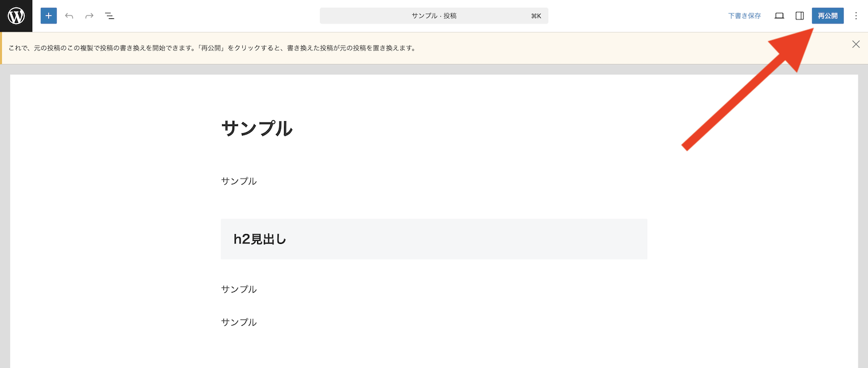868x368 pixels.
Task: Dismiss the yellow rewrite notice
Action: 855,45
